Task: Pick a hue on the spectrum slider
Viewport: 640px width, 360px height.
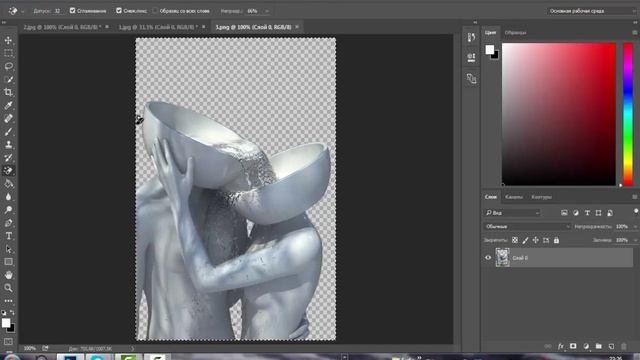Action: click(x=628, y=114)
